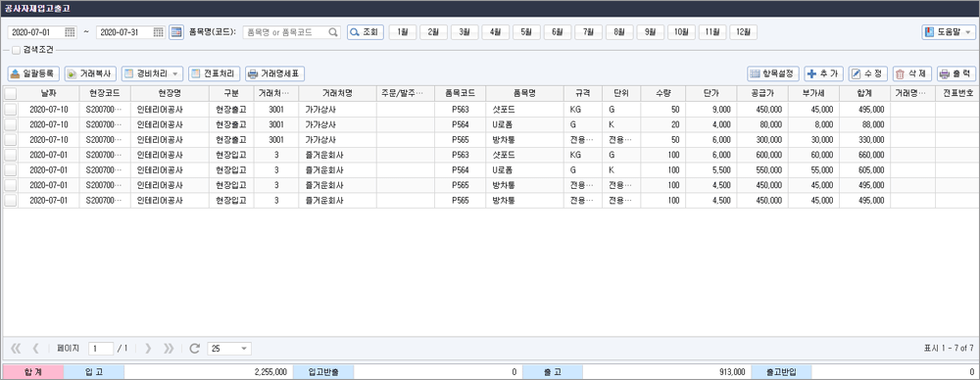Select the 6월 month button

558,32
